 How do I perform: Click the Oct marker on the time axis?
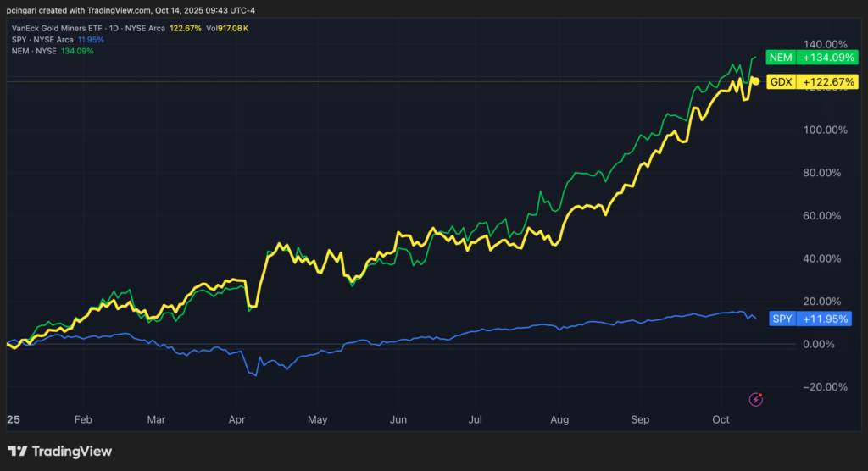pyautogui.click(x=721, y=419)
